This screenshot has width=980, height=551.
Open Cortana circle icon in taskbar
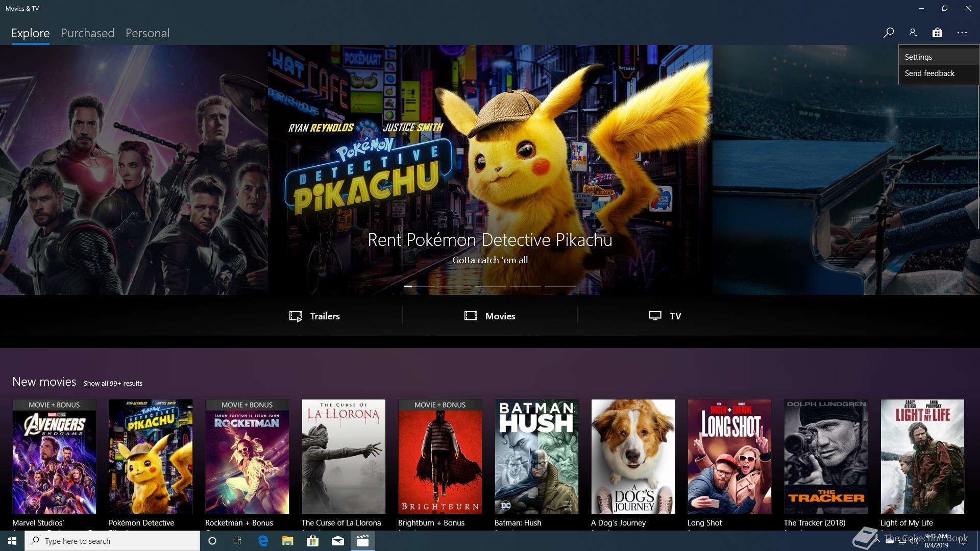[x=212, y=541]
